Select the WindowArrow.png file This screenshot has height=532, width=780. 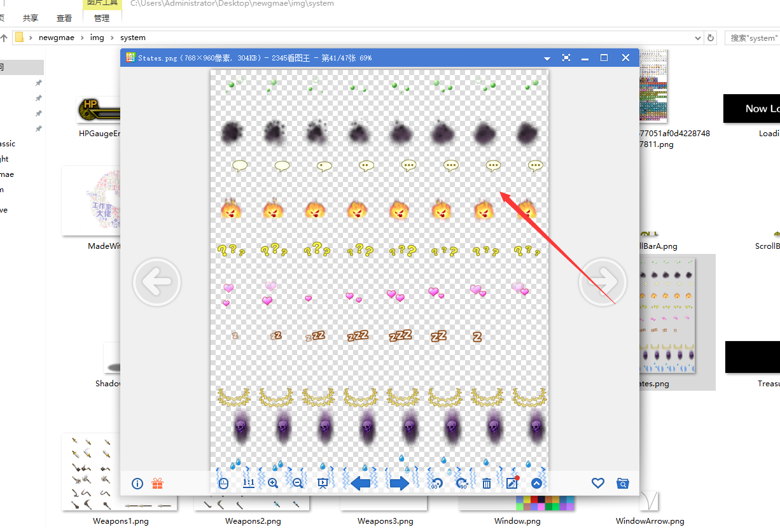click(650, 521)
